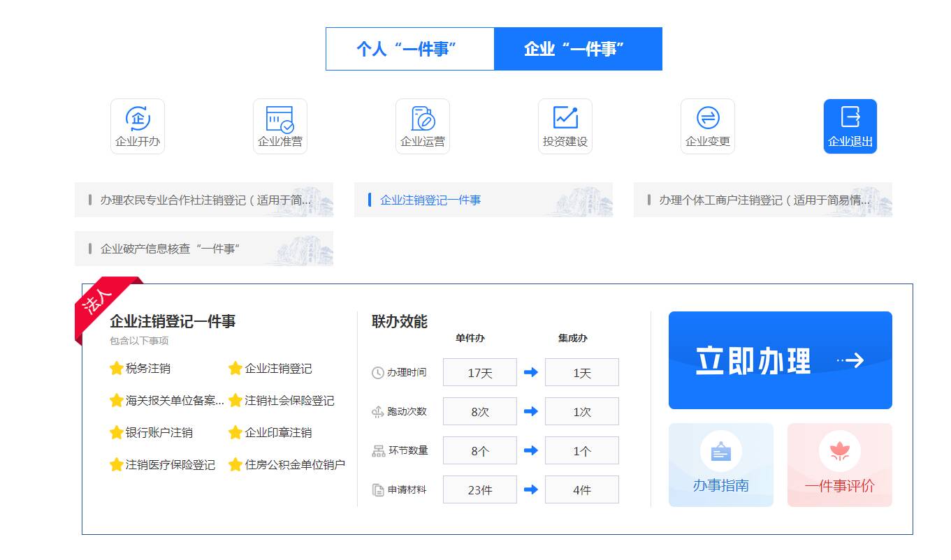Screen dimensions: 951x560
Task: Open the 投资建设 chart icon
Action: tap(565, 126)
